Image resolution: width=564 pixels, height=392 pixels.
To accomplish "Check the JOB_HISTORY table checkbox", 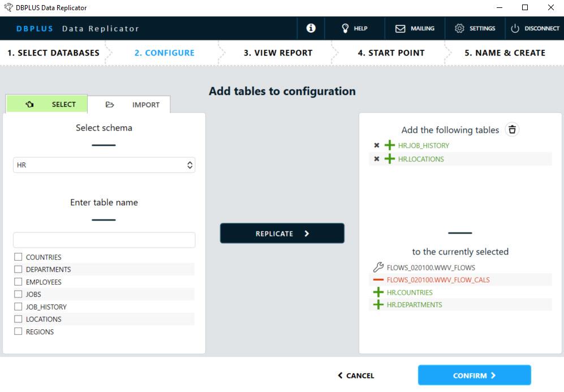I will [18, 307].
